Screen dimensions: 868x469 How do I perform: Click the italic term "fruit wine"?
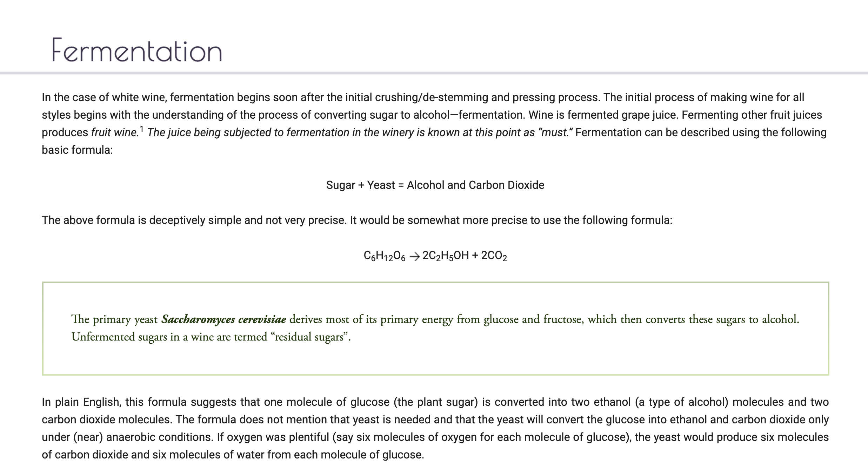click(115, 132)
